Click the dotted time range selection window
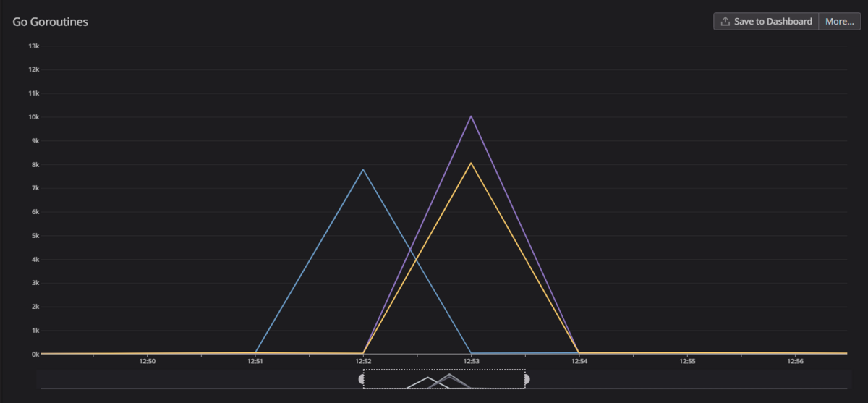 point(444,378)
